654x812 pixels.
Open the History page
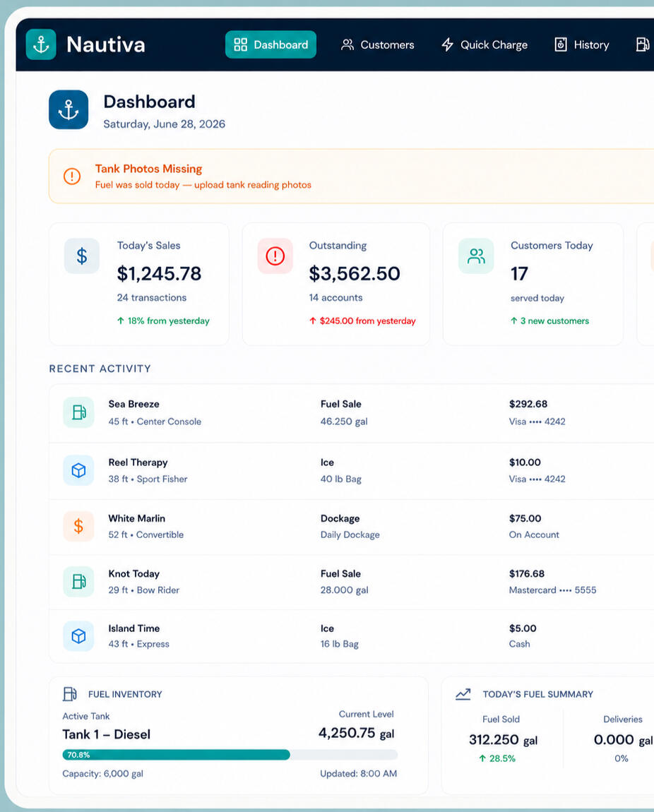click(x=581, y=45)
